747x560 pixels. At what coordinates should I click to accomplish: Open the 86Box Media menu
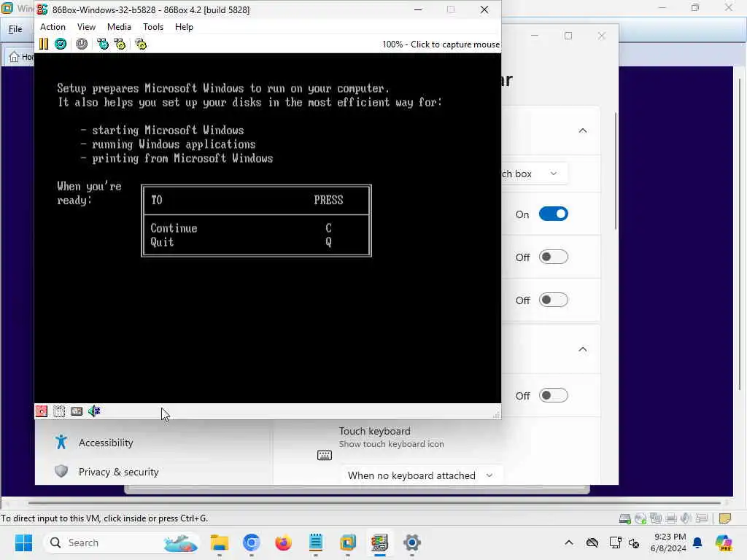[119, 27]
